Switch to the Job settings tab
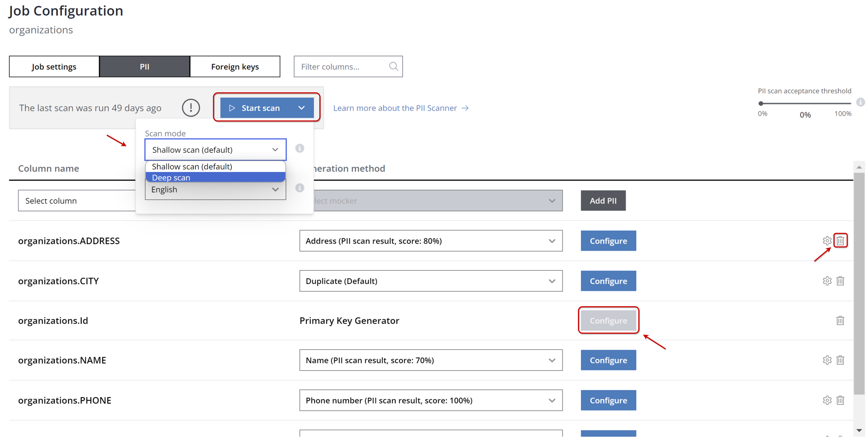 54,67
